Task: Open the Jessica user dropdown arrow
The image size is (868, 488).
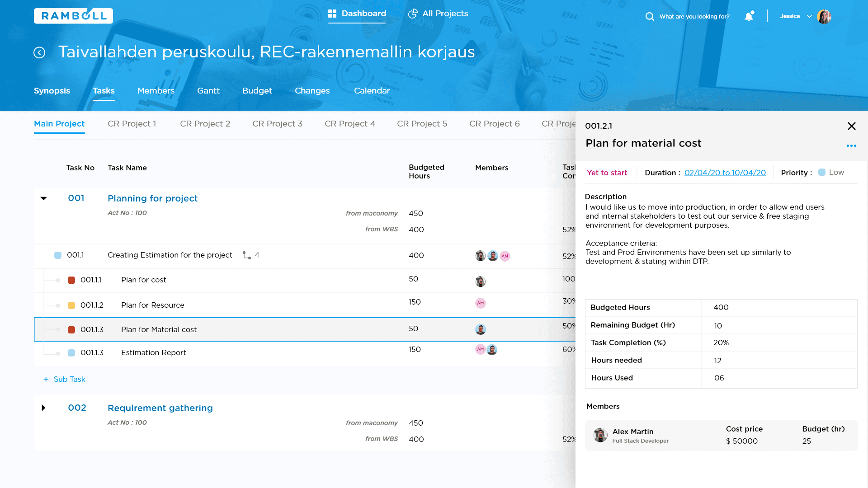Action: pos(809,17)
